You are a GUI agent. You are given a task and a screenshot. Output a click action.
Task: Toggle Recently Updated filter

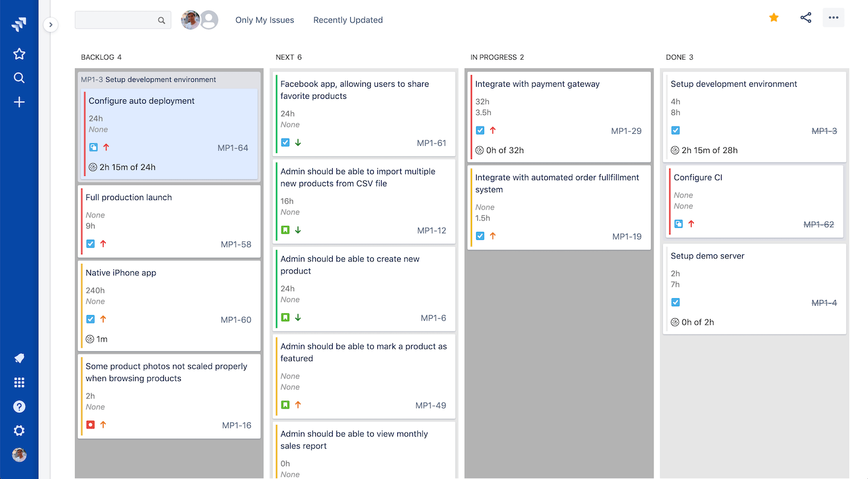pyautogui.click(x=348, y=20)
